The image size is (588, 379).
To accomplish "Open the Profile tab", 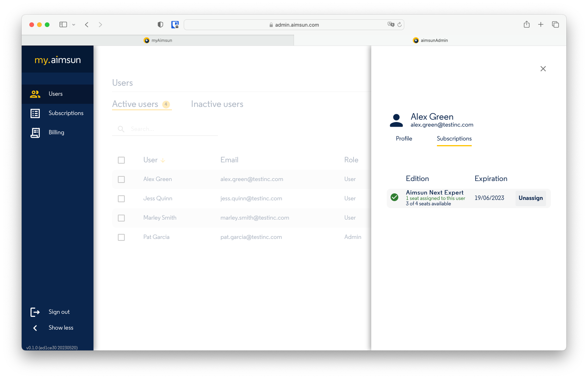I will [404, 139].
